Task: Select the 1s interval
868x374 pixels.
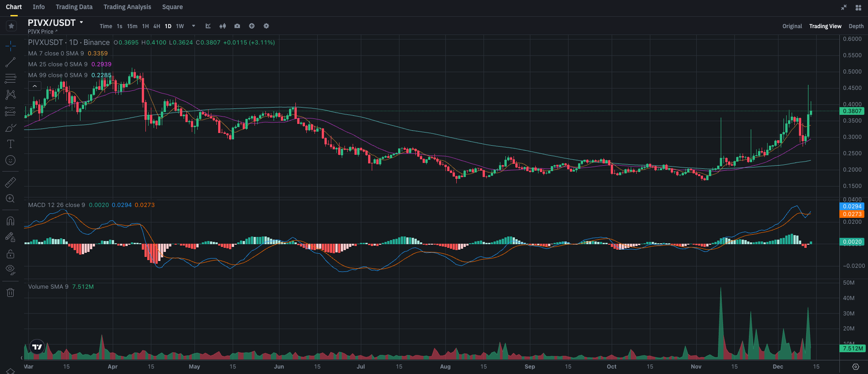Action: point(120,26)
